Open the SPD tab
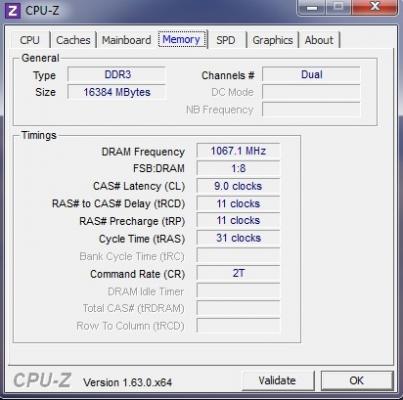The height and width of the screenshot is (400, 403). 226,40
